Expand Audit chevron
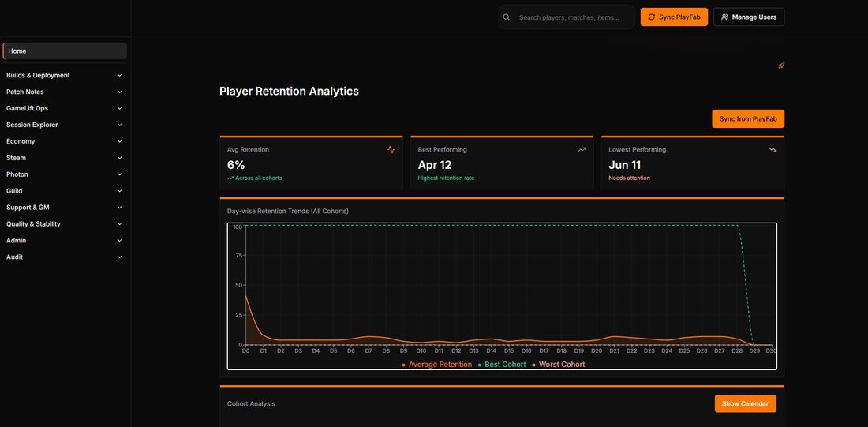The height and width of the screenshot is (427, 868). coord(120,257)
